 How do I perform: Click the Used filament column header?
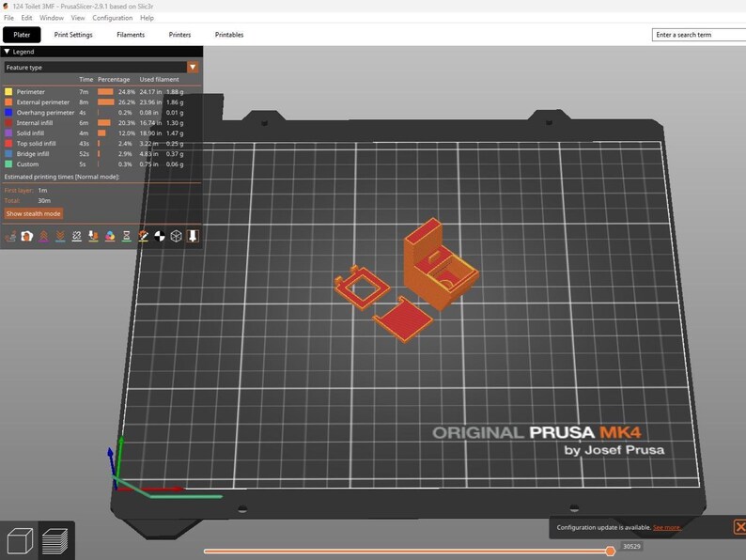[x=160, y=80]
